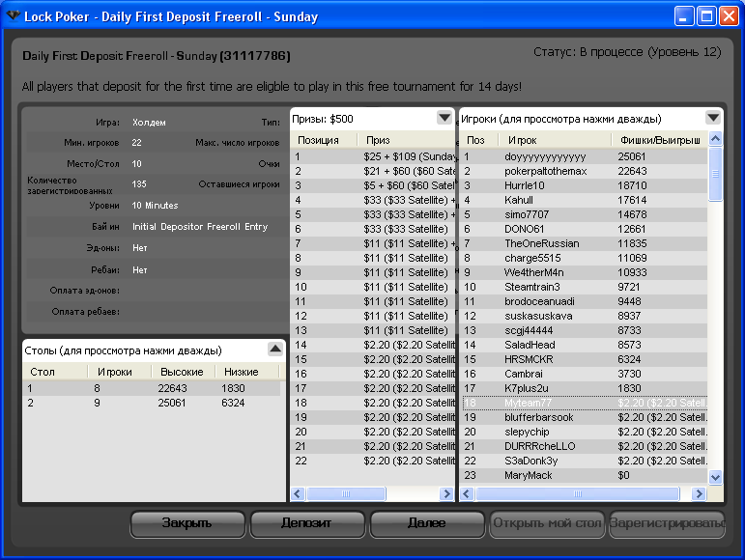Collapse the Players panel arrow
The image size is (745, 560).
pyautogui.click(x=713, y=118)
